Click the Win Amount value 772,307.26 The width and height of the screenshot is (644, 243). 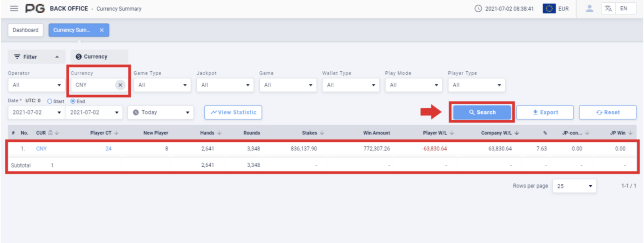tap(377, 149)
